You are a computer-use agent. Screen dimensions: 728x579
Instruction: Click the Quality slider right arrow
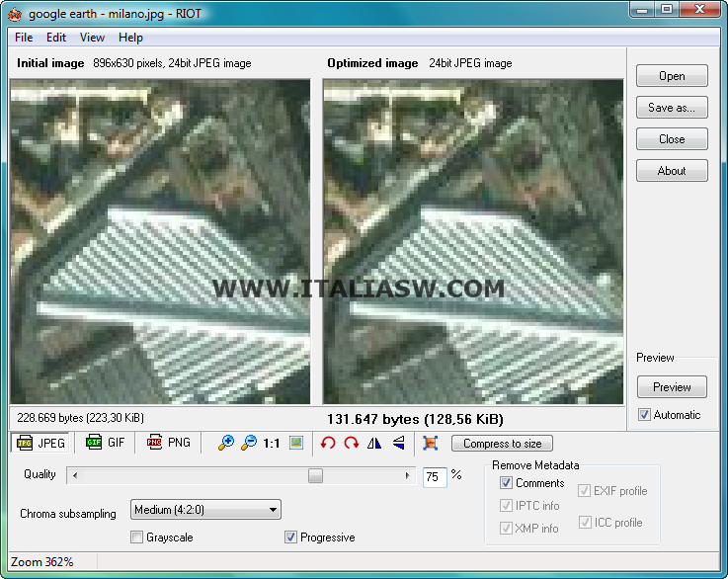[407, 475]
